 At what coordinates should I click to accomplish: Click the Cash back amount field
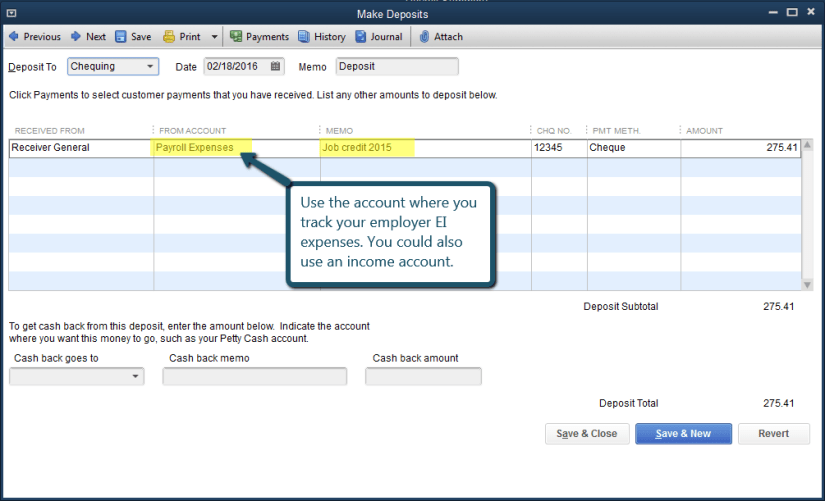(x=423, y=377)
